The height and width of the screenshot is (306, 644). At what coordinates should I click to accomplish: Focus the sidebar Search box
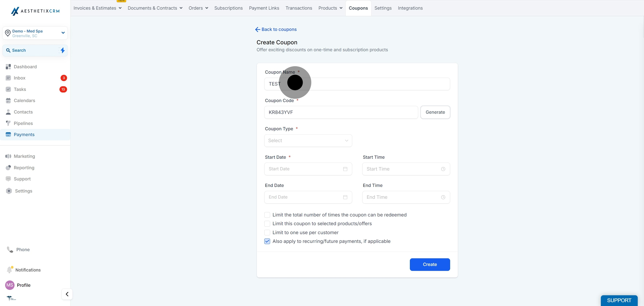35,50
